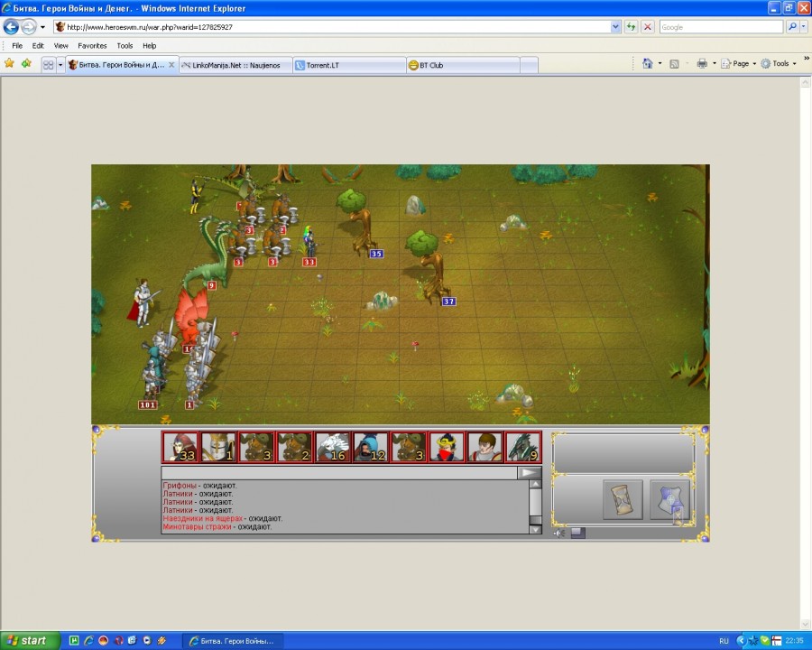Click into the battle chat input field

coord(339,473)
